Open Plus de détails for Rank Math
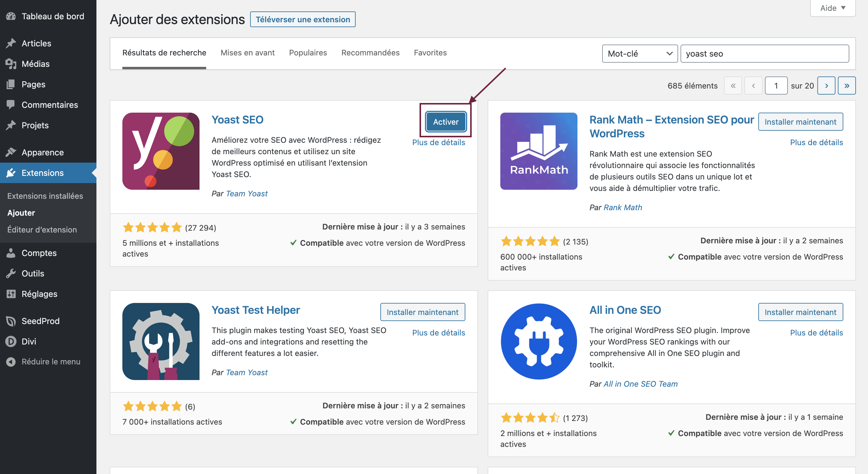This screenshot has width=868, height=474. (816, 142)
